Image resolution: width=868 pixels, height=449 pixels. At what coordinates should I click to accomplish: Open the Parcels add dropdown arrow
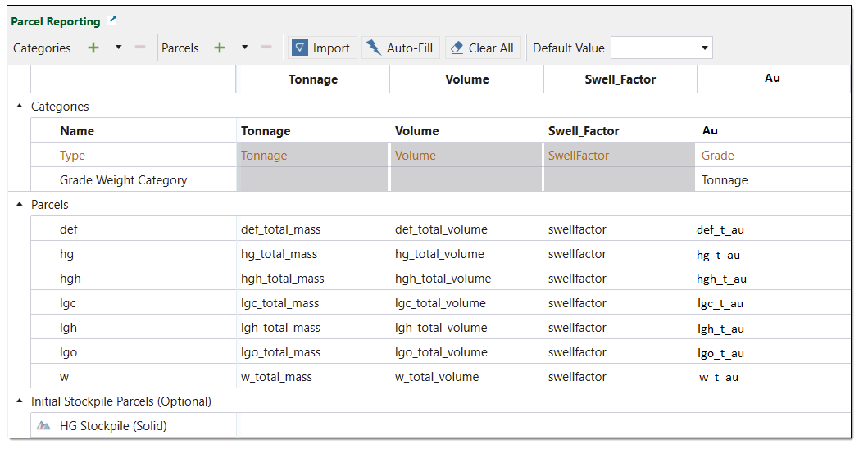point(244,48)
